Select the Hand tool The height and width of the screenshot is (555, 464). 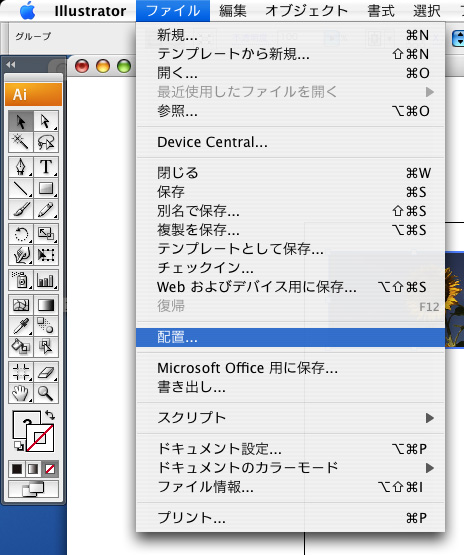pyautogui.click(x=21, y=393)
